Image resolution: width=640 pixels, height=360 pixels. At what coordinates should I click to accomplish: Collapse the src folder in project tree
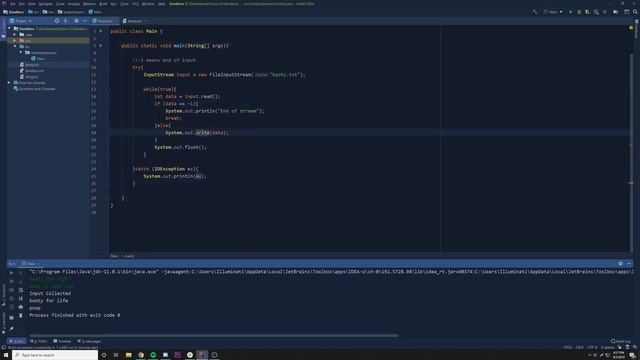15,47
